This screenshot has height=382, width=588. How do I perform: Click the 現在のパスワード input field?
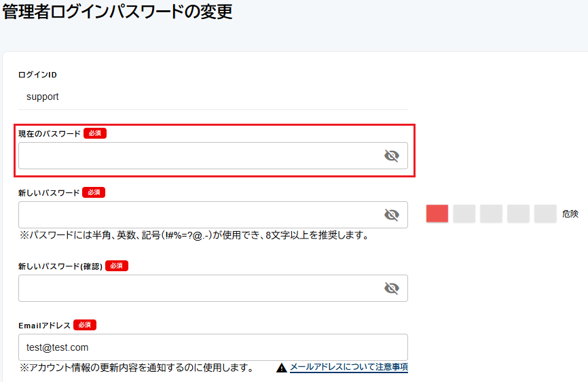point(197,156)
